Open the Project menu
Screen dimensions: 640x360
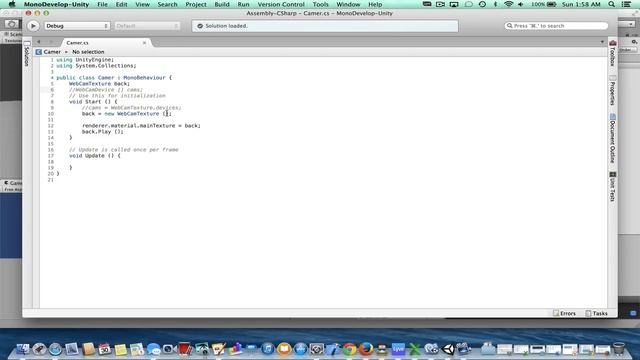(x=196, y=4)
